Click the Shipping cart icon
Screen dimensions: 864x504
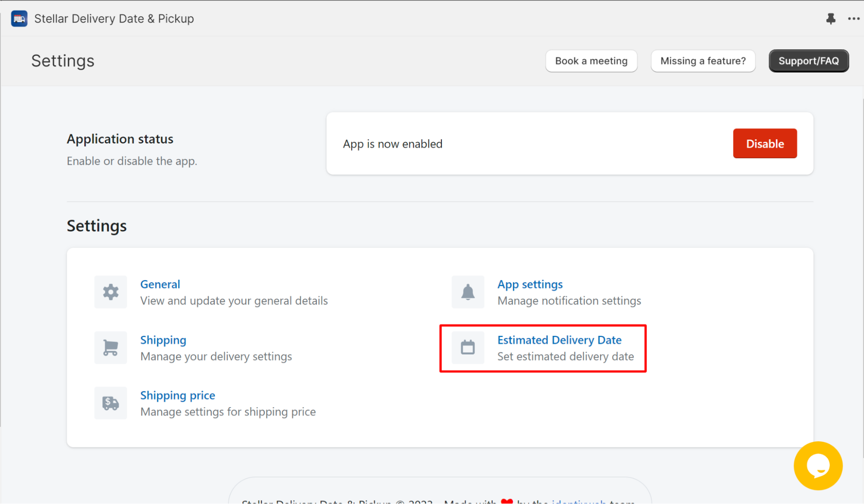pyautogui.click(x=110, y=348)
